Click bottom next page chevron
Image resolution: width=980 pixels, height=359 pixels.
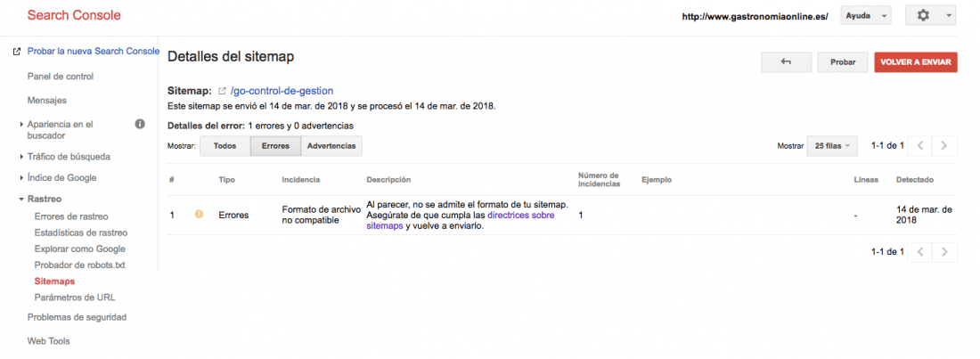(x=944, y=252)
